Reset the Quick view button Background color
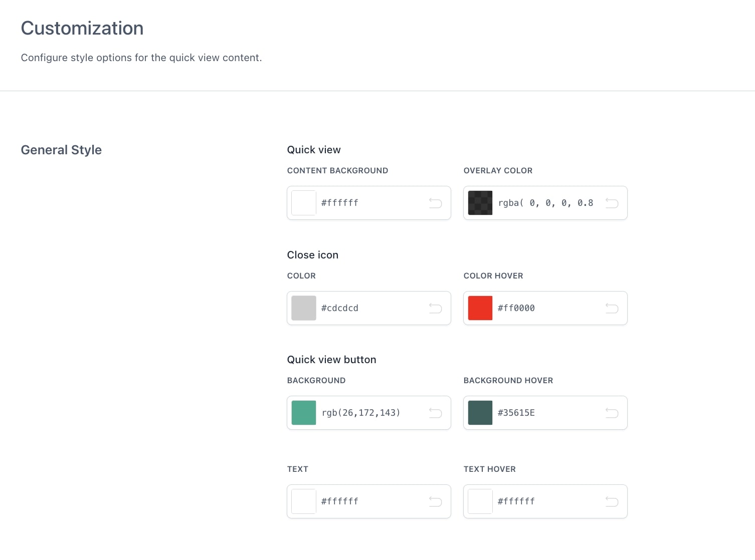The height and width of the screenshot is (560, 755). [x=435, y=413]
